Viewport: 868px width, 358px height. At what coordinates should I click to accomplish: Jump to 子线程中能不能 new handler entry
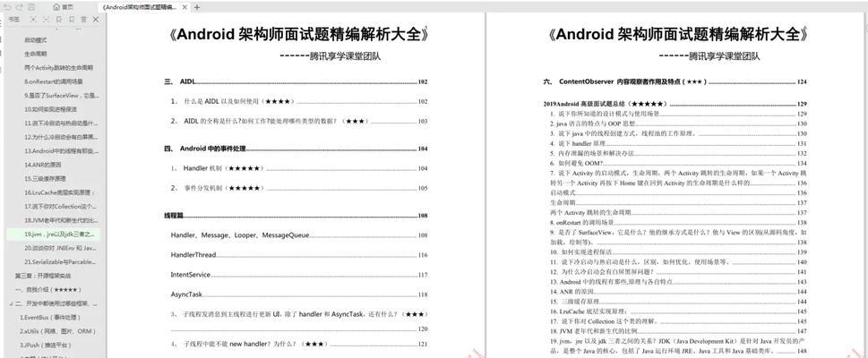coord(299,345)
